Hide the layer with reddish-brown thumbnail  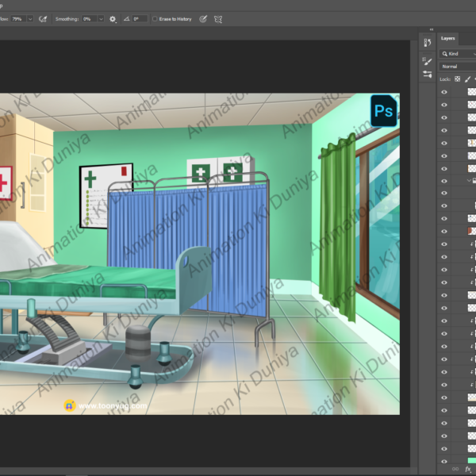444,232
